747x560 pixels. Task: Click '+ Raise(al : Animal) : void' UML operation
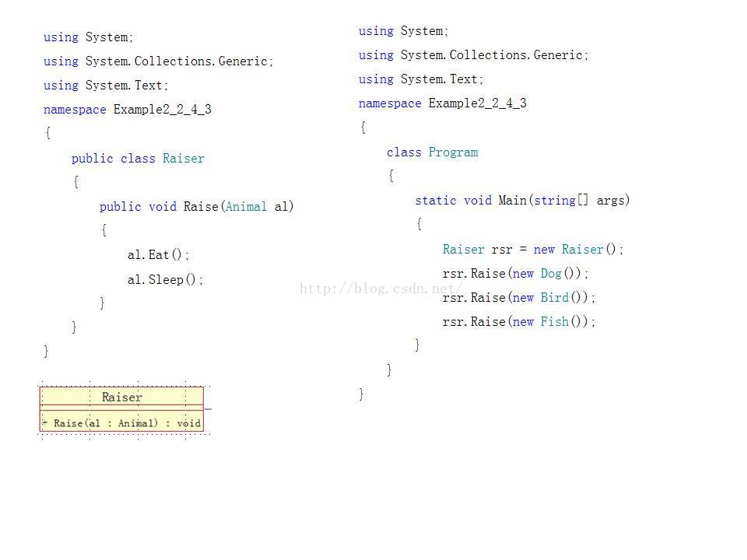pyautogui.click(x=121, y=423)
